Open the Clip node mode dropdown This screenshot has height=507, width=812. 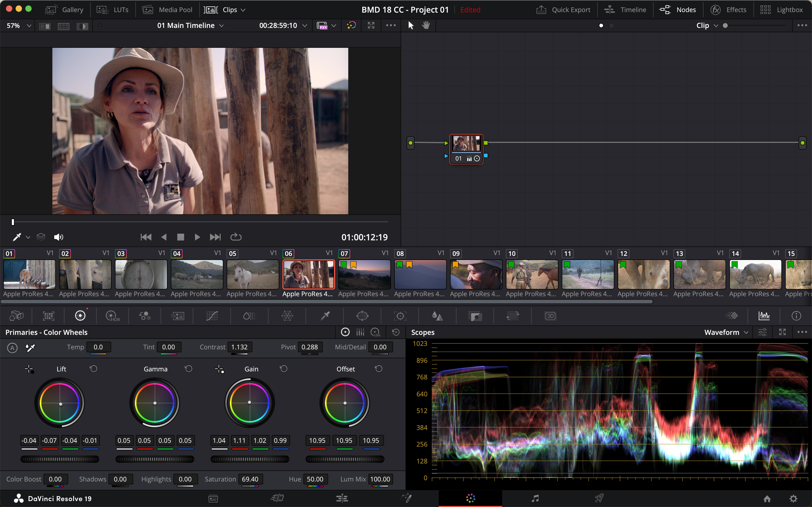click(x=707, y=26)
